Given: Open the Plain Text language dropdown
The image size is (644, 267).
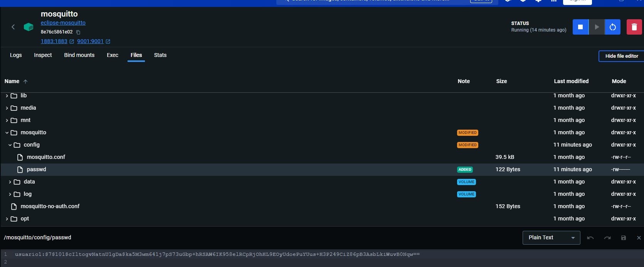Looking at the screenshot, I should point(552,238).
